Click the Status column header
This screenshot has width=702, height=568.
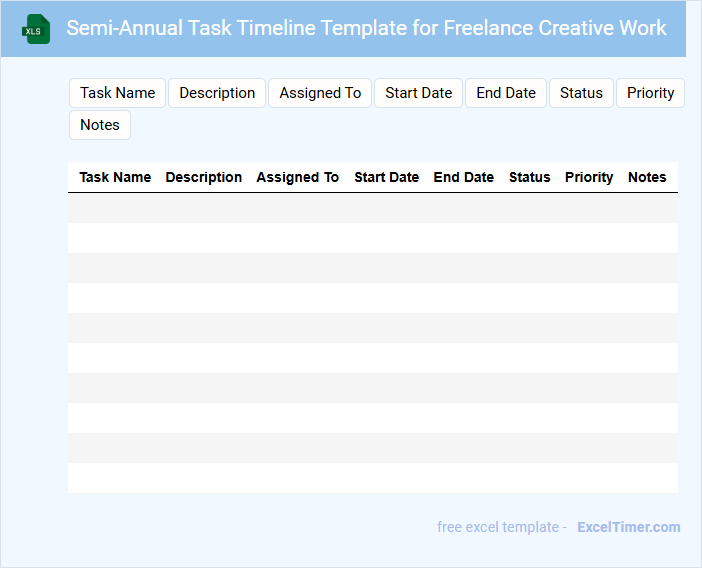[x=529, y=177]
